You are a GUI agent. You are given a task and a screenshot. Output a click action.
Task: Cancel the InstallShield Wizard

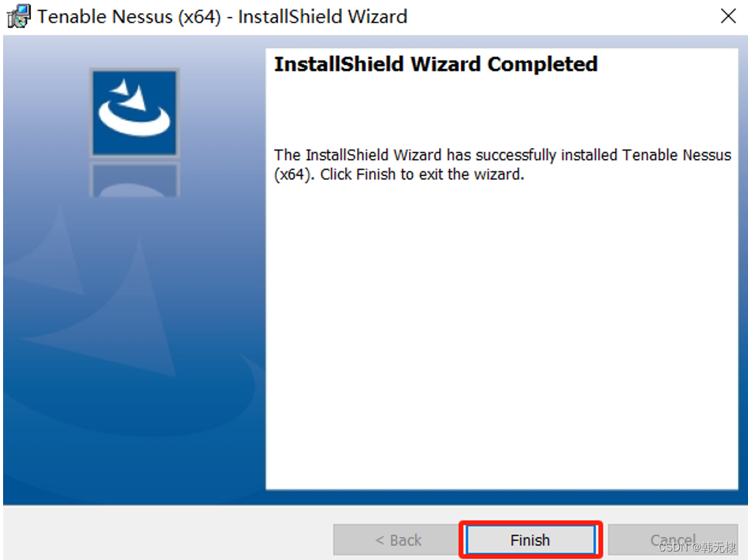(673, 540)
